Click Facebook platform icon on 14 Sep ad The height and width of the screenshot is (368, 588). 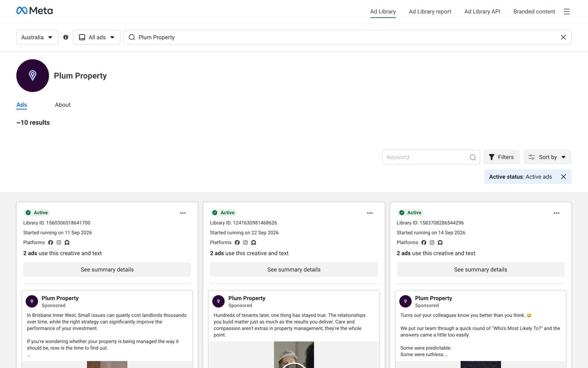(x=424, y=243)
